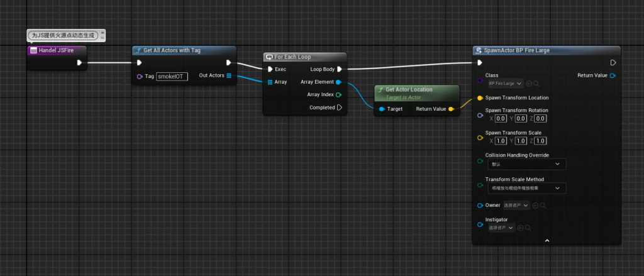The width and height of the screenshot is (644, 276).
Task: Open the Class BP Fire Large dropdown
Action: coord(504,83)
